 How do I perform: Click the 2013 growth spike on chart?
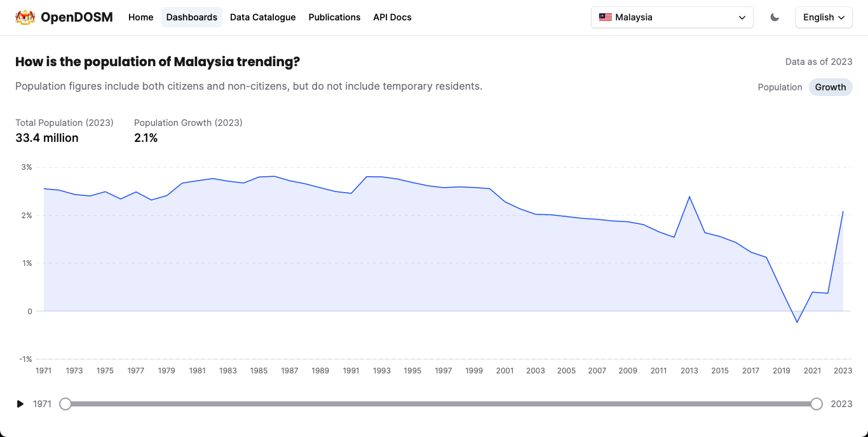(x=689, y=197)
